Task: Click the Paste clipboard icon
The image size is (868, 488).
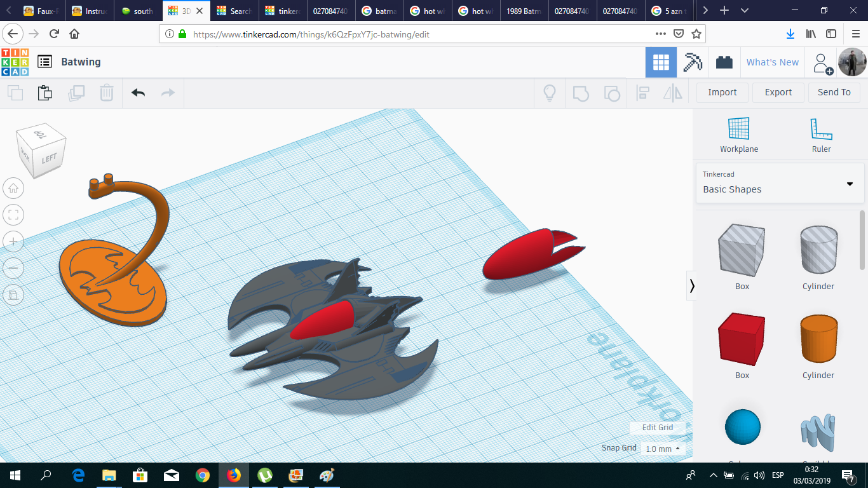Action: [44, 93]
